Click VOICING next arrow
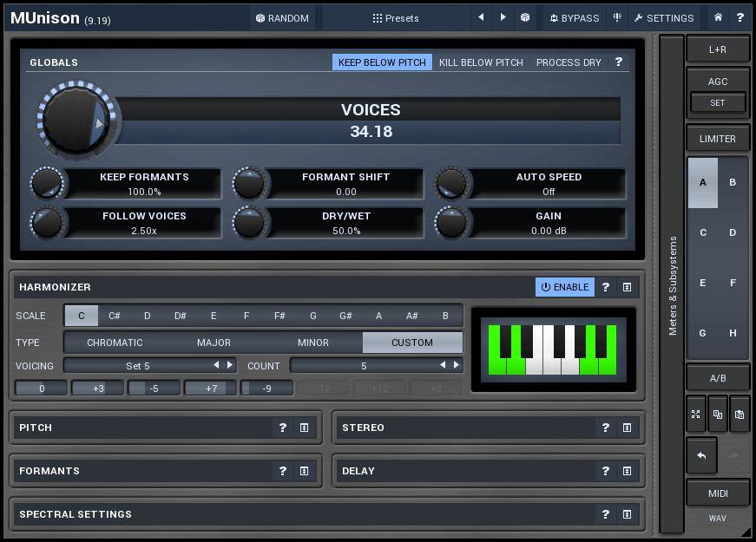This screenshot has width=756, height=542. 229,365
